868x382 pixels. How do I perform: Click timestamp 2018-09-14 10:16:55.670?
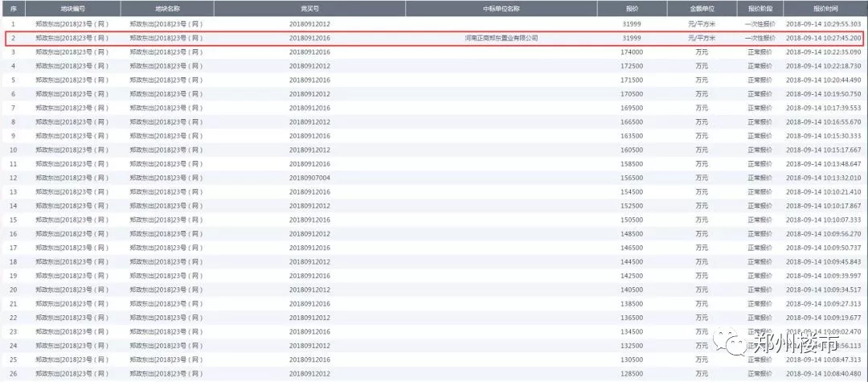coord(823,121)
